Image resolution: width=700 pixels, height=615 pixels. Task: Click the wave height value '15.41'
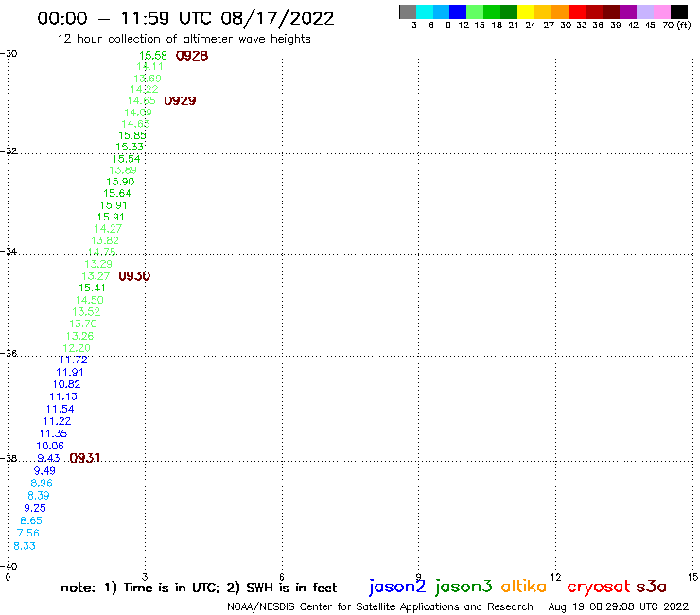93,288
